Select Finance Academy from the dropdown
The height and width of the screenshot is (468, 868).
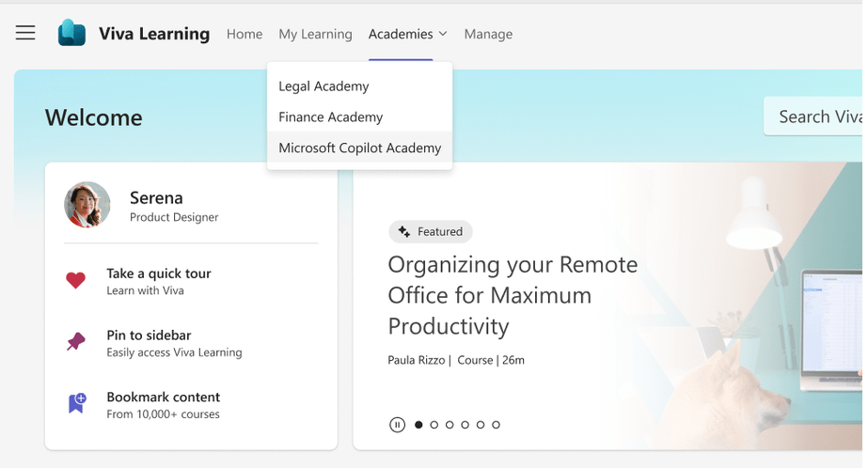point(360,117)
